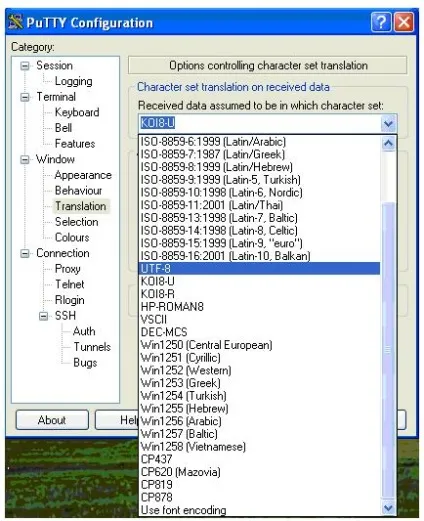The height and width of the screenshot is (521, 424).
Task: Collapse the Session tree node
Action: (x=25, y=66)
